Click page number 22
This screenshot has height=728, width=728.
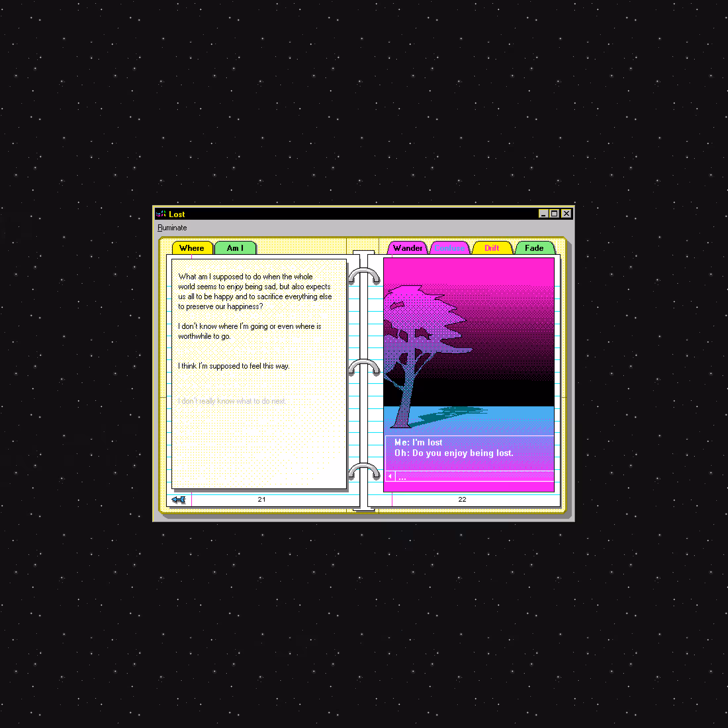[x=462, y=499]
